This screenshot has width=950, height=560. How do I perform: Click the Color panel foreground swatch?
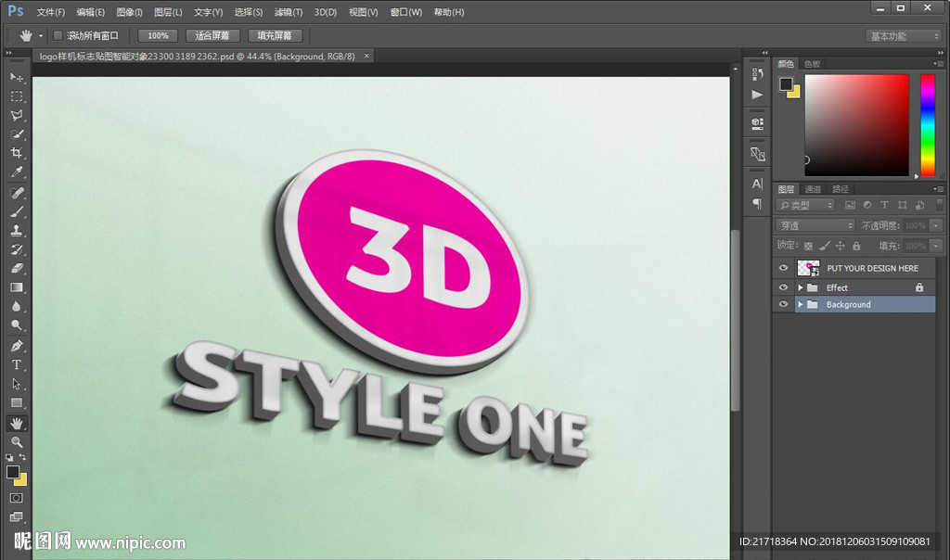coord(786,84)
